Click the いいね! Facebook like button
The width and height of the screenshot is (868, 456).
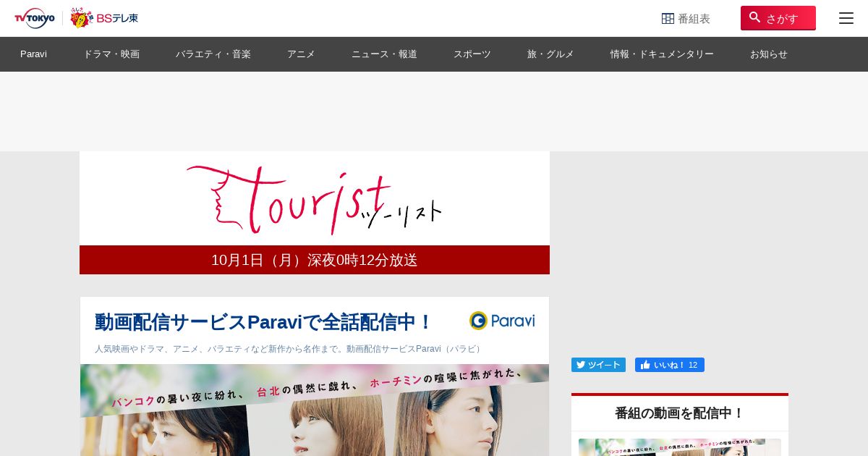tap(670, 365)
